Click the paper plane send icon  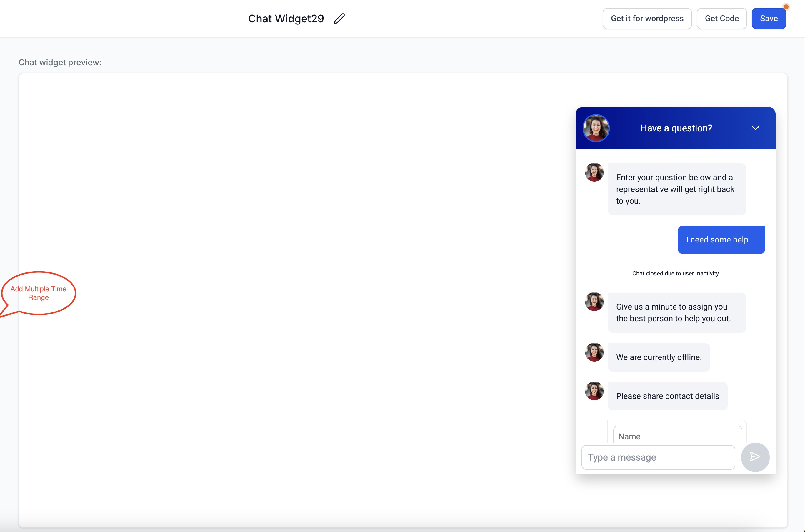[755, 457]
